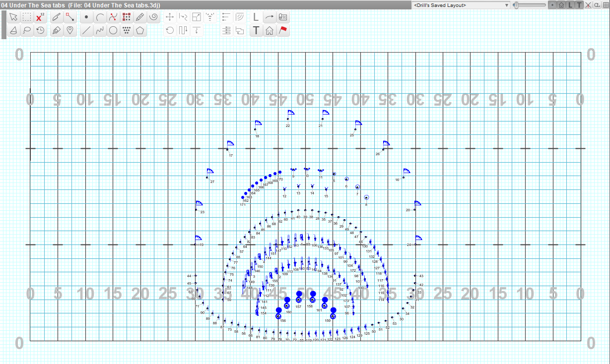This screenshot has height=364, width=610.
Task: Click the block of dots tool
Action: click(127, 17)
